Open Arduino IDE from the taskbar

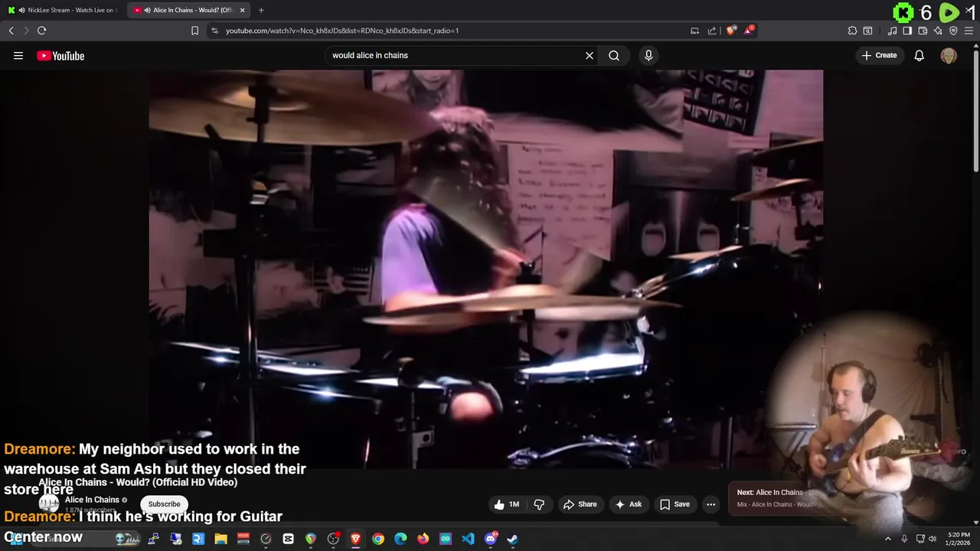click(446, 539)
